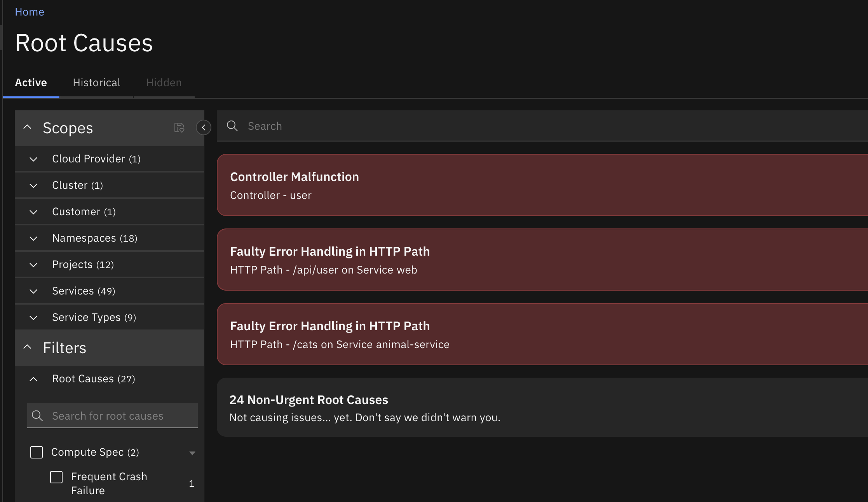Expand the Services scope section
The width and height of the screenshot is (868, 502).
pos(33,291)
